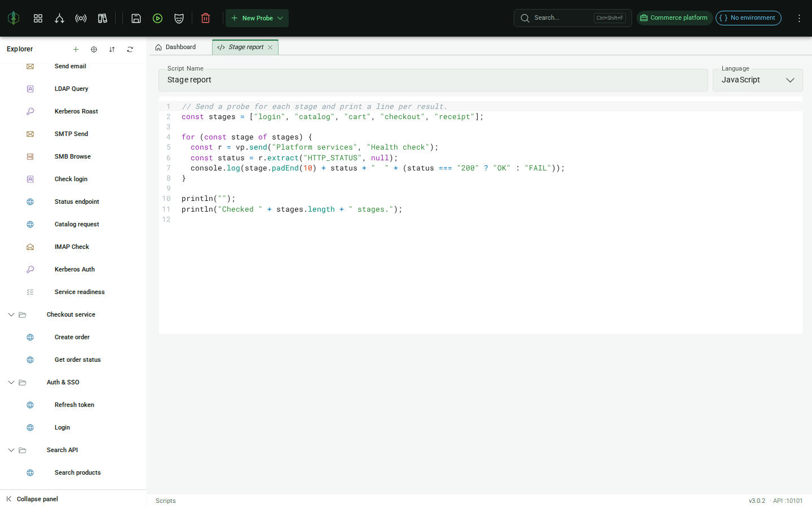Click the Status endpoint globe icon

pos(30,202)
